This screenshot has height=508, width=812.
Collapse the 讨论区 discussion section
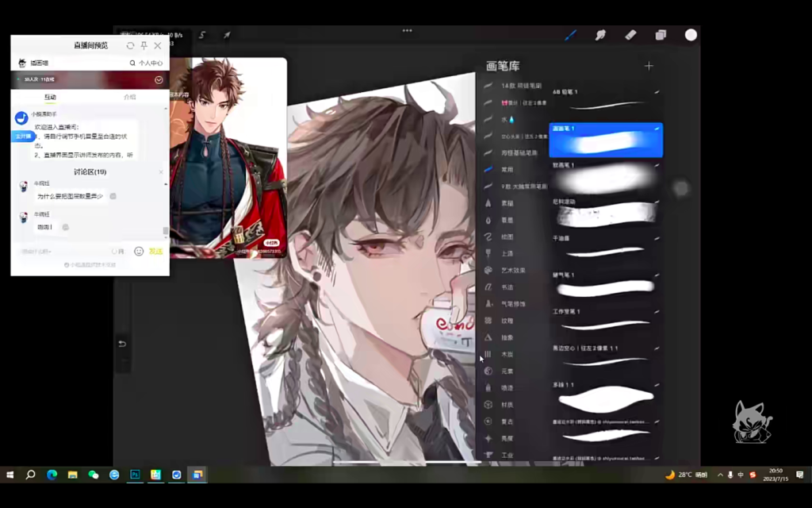point(161,171)
